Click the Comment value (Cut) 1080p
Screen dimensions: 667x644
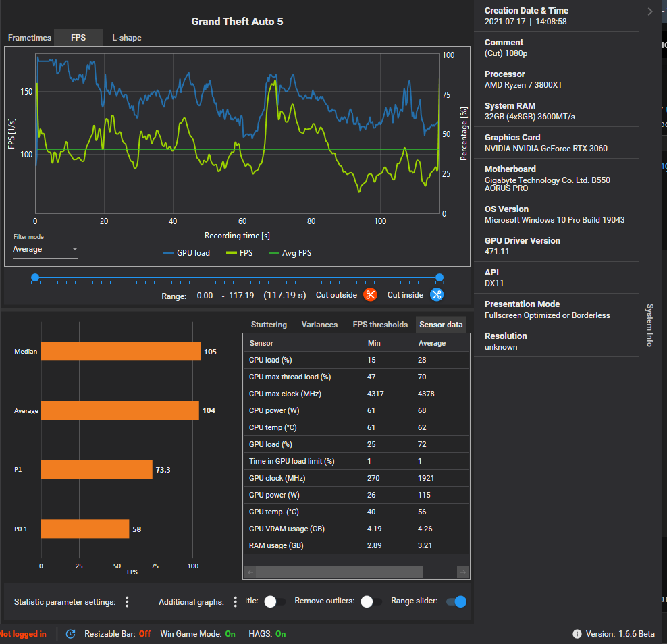coord(506,53)
